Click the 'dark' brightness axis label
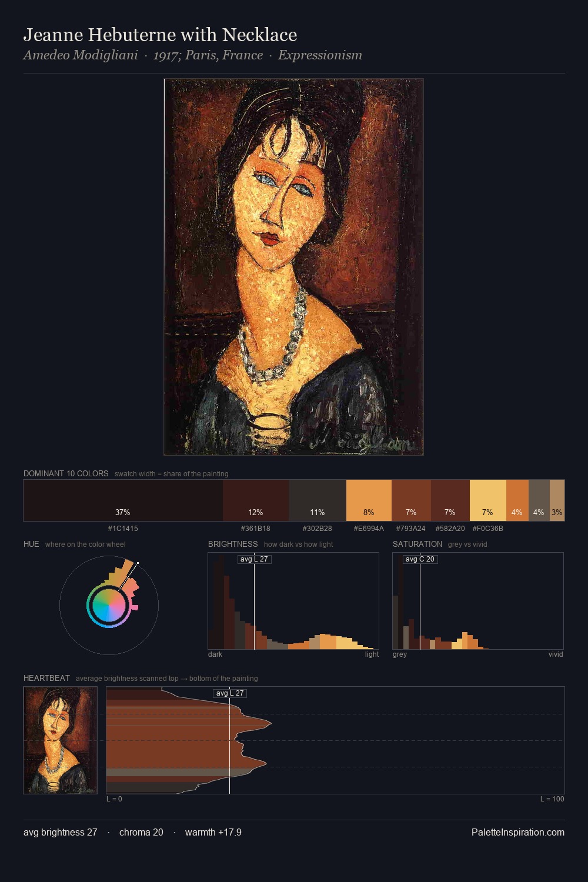This screenshot has width=588, height=882. point(215,654)
